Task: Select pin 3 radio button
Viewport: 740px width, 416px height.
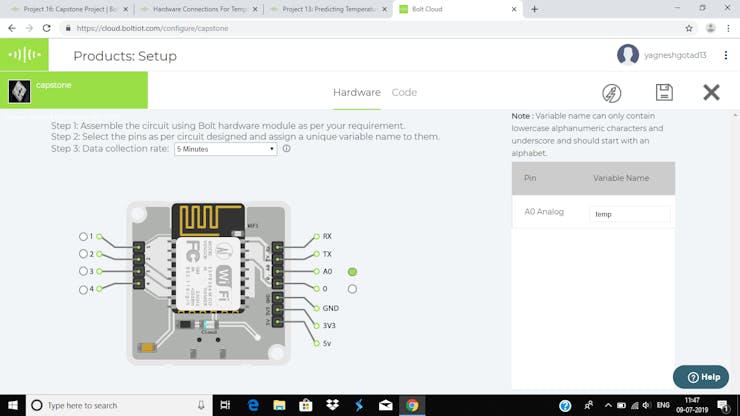Action: pyautogui.click(x=83, y=271)
